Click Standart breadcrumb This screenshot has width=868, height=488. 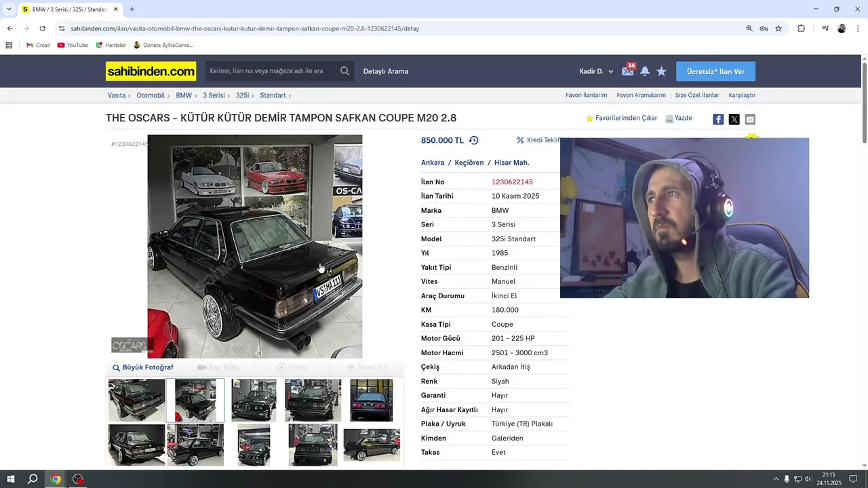[x=273, y=96]
